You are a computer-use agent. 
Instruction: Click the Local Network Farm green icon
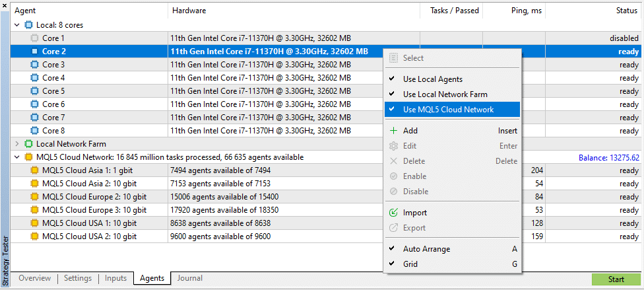tap(28, 144)
